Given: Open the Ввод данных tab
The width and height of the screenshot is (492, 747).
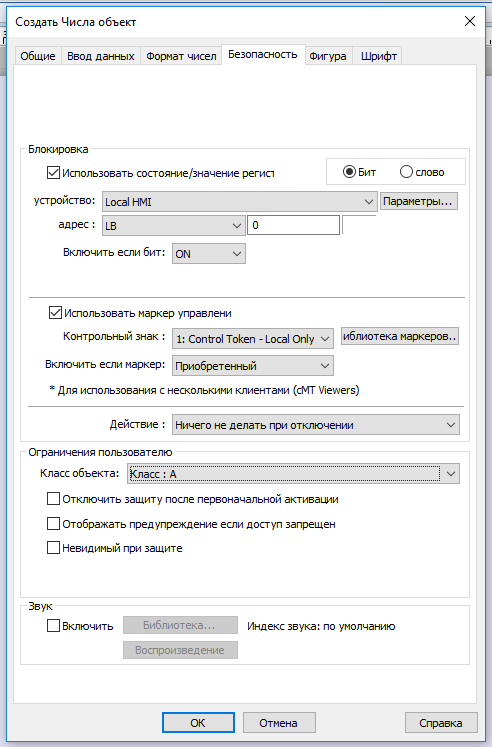Looking at the screenshot, I should pos(100,56).
